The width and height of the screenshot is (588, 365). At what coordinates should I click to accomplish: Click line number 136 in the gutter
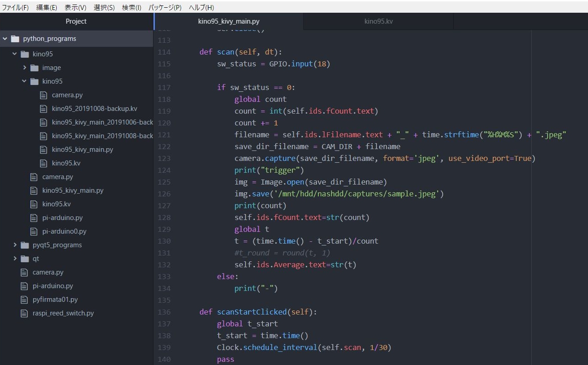tap(163, 312)
